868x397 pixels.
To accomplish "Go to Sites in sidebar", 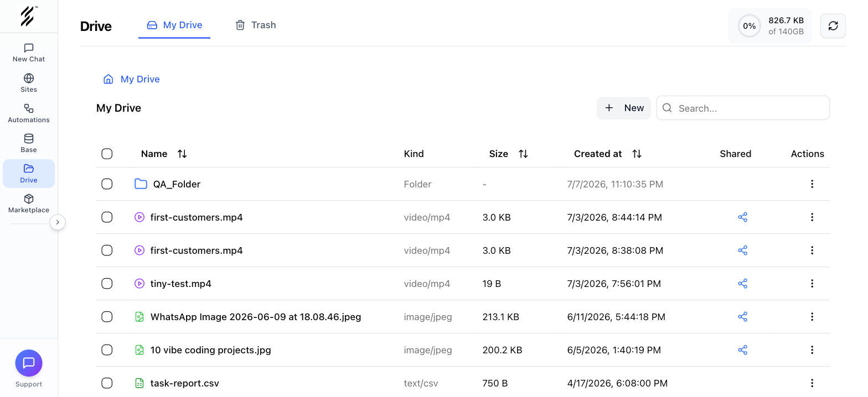I will (29, 83).
